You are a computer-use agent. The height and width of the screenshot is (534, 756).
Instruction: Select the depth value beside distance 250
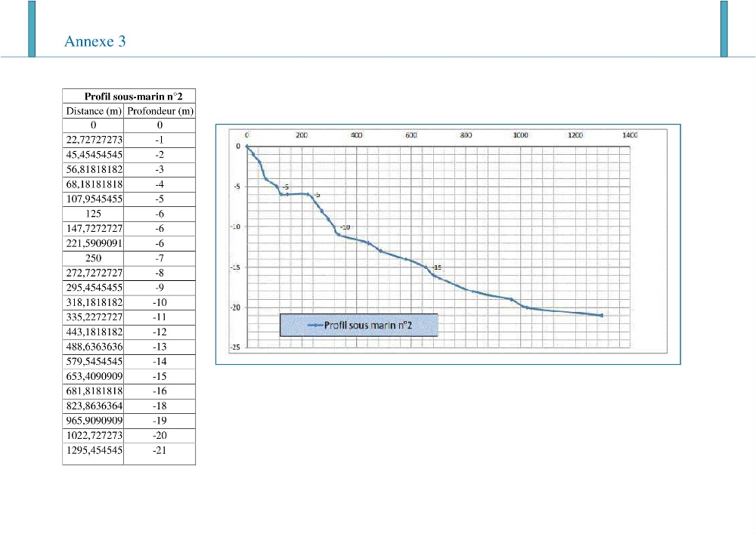point(160,258)
